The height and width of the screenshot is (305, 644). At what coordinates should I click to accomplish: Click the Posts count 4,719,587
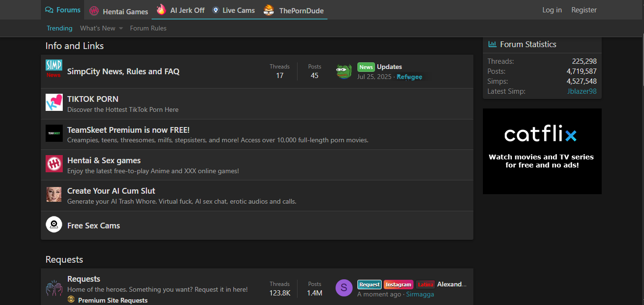[x=582, y=71]
